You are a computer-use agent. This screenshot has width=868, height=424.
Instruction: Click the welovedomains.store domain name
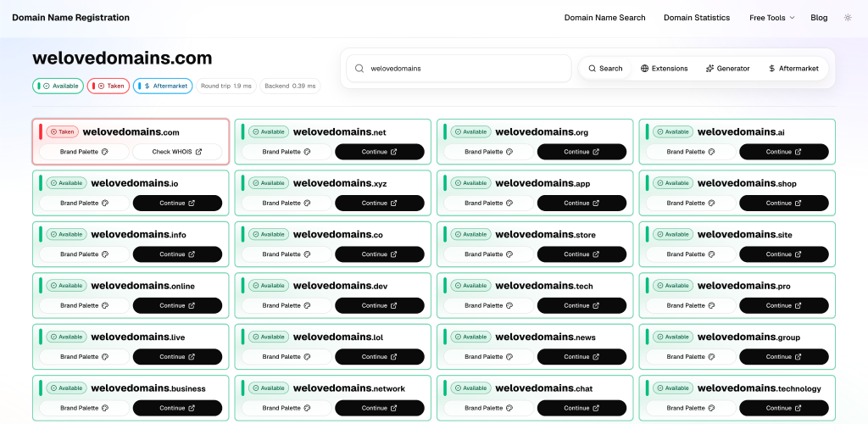545,235
